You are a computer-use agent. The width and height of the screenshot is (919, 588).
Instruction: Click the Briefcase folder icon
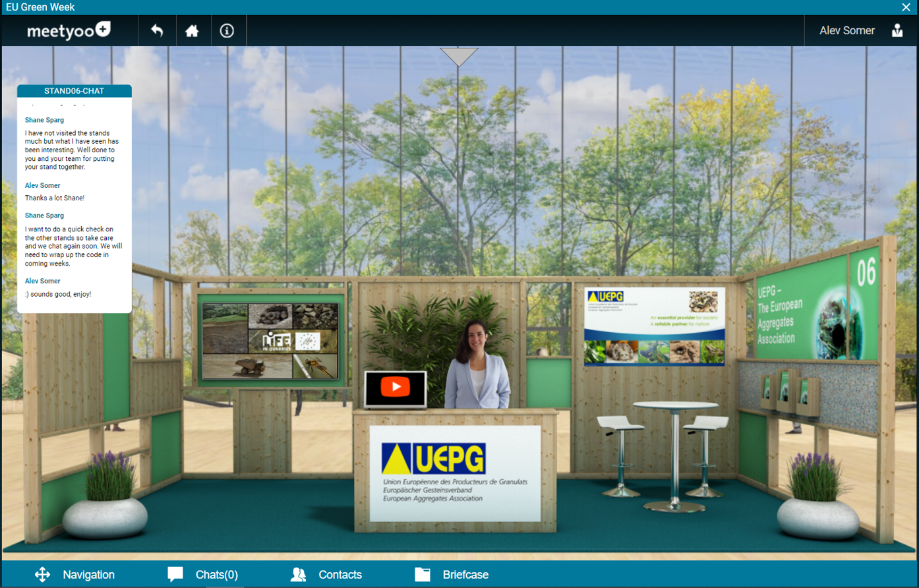pyautogui.click(x=423, y=575)
